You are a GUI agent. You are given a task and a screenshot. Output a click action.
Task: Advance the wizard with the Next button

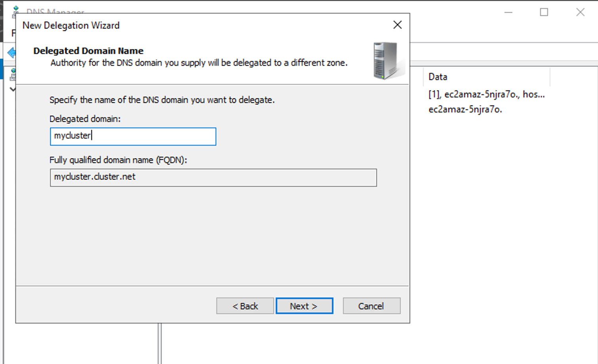tap(304, 306)
